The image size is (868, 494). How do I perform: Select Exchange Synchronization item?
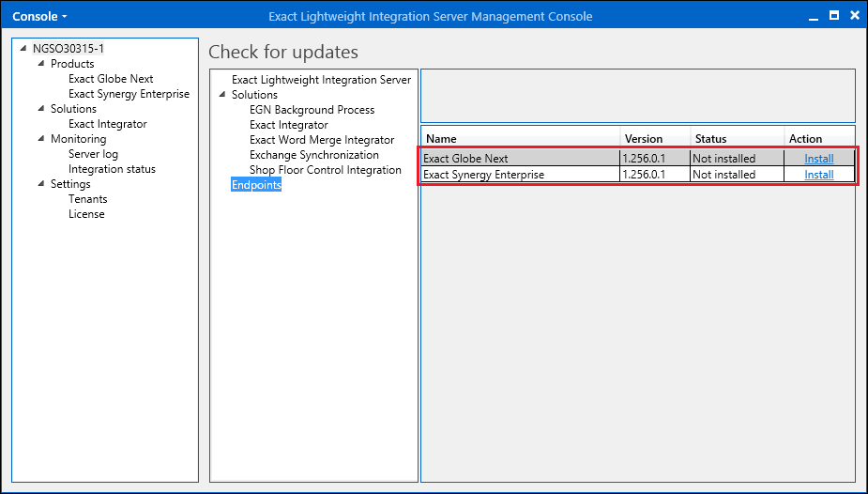click(x=313, y=155)
